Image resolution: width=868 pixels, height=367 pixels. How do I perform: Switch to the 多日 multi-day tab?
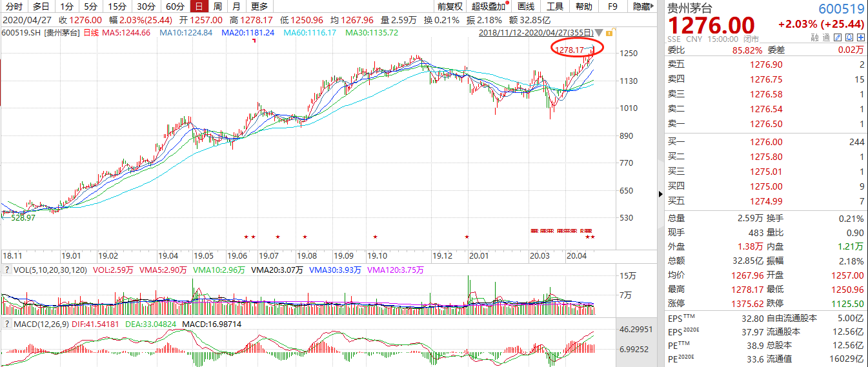pos(41,6)
